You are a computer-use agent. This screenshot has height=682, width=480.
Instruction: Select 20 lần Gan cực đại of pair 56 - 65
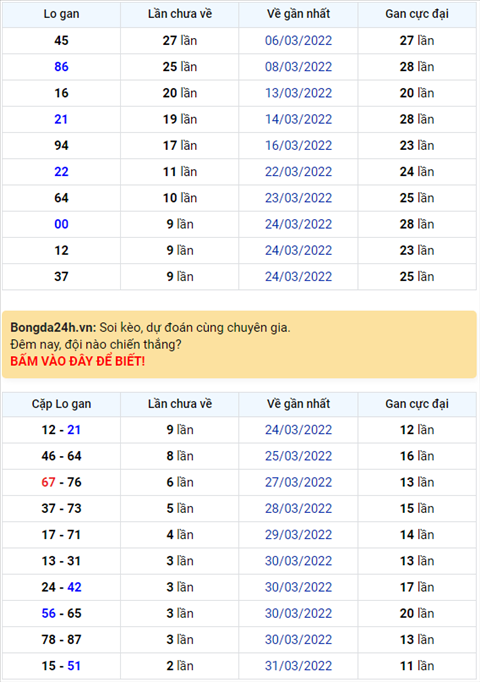pyautogui.click(x=417, y=613)
